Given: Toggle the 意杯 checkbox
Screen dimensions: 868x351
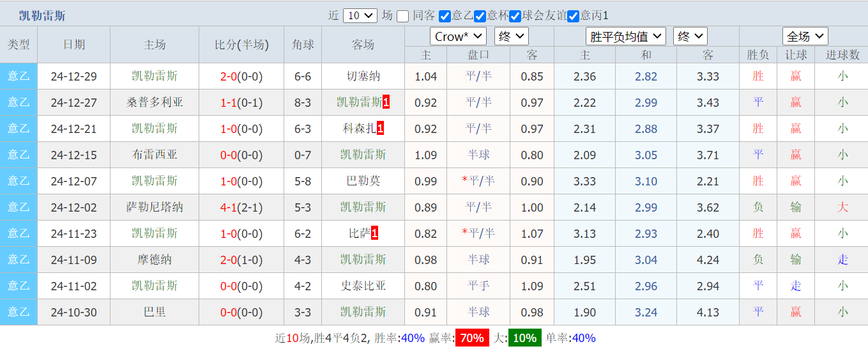Looking at the screenshot, I should pyautogui.click(x=480, y=16).
